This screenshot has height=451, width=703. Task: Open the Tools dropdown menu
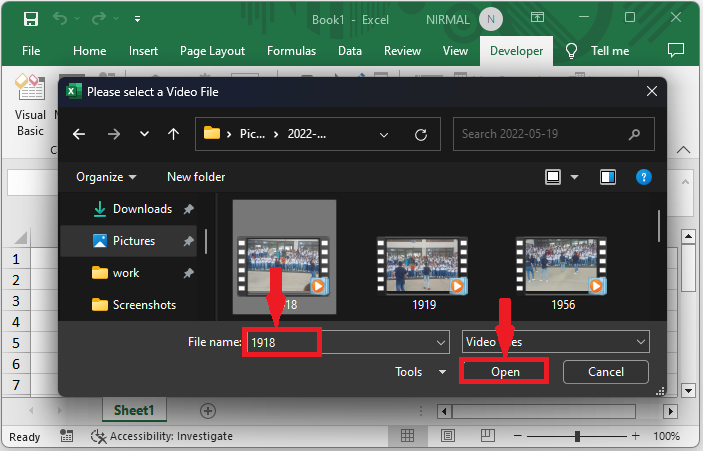pyautogui.click(x=420, y=372)
